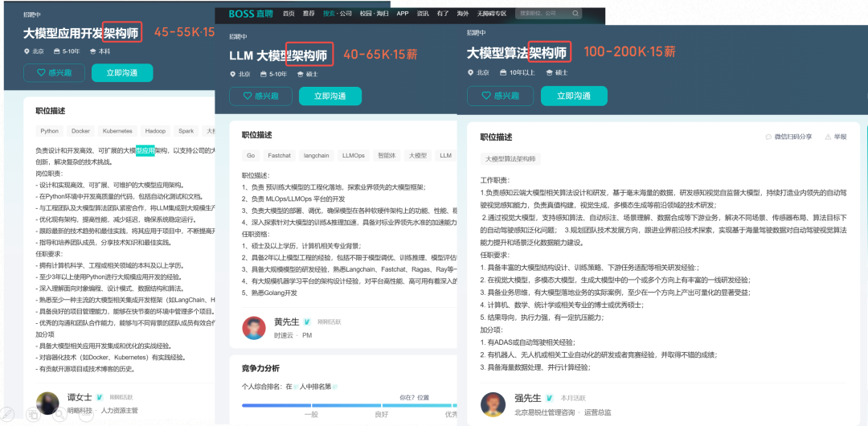The height and width of the screenshot is (426, 868).
Task: Click the Docker skill tag
Action: (80, 131)
